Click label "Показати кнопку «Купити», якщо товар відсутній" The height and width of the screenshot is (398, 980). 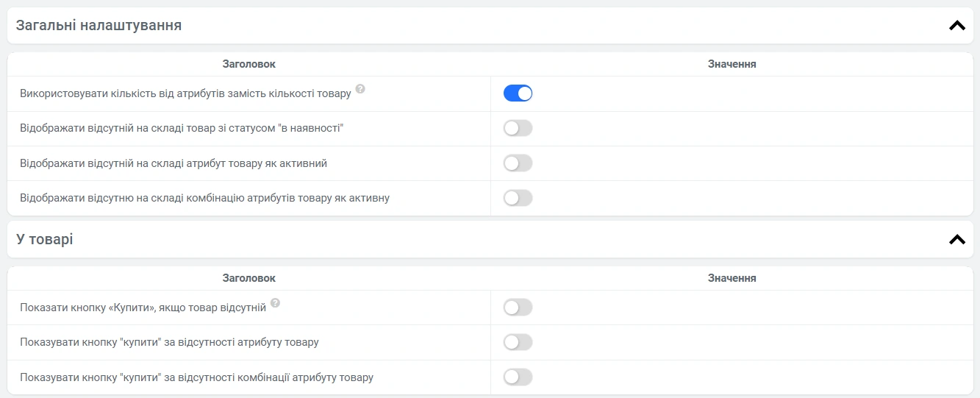(143, 308)
